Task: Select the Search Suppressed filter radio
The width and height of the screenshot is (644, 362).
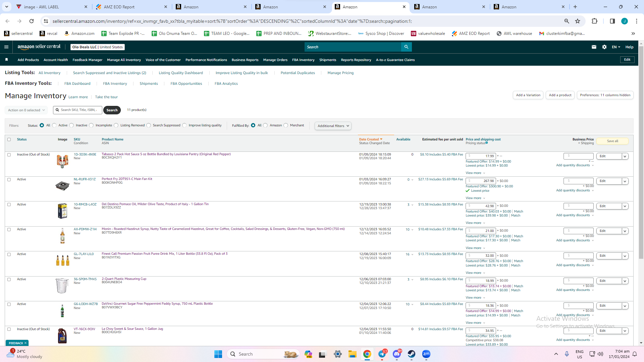Action: [149, 125]
